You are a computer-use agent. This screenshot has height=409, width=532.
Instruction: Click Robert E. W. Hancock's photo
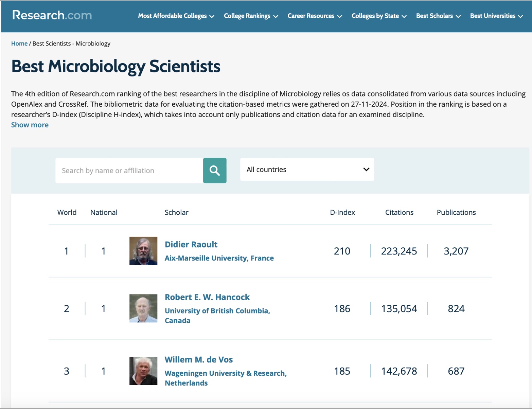point(143,308)
